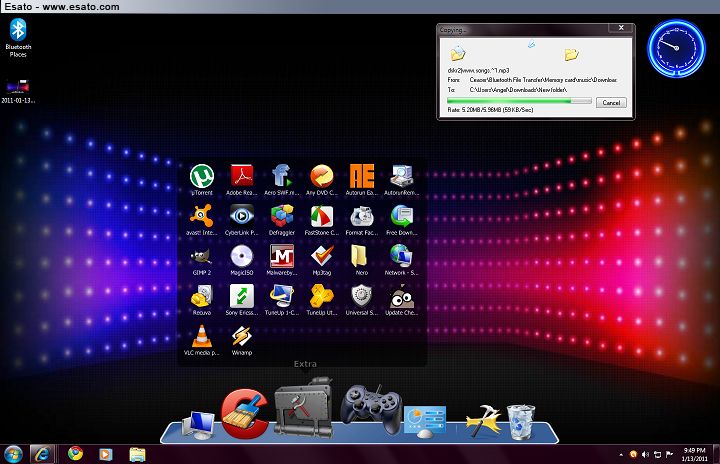Open the Recycle Bin in the dock

[x=520, y=420]
